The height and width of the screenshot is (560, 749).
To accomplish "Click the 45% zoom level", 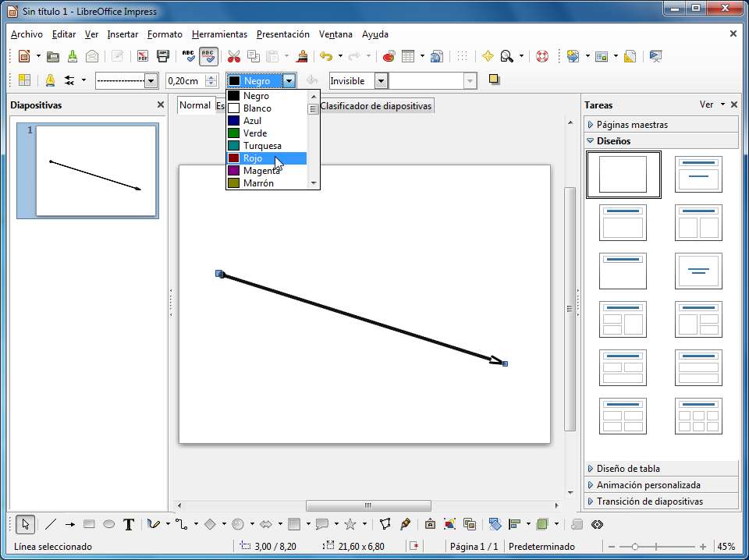I will (726, 547).
